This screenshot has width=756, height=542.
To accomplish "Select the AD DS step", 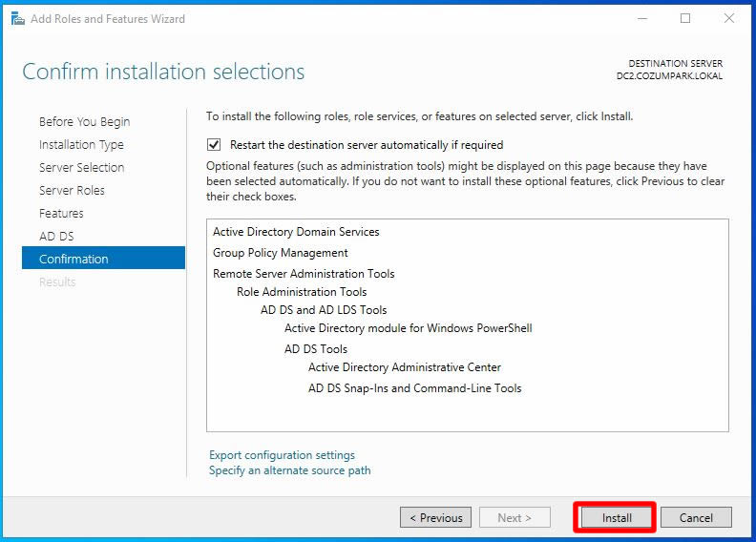I will coord(56,237).
